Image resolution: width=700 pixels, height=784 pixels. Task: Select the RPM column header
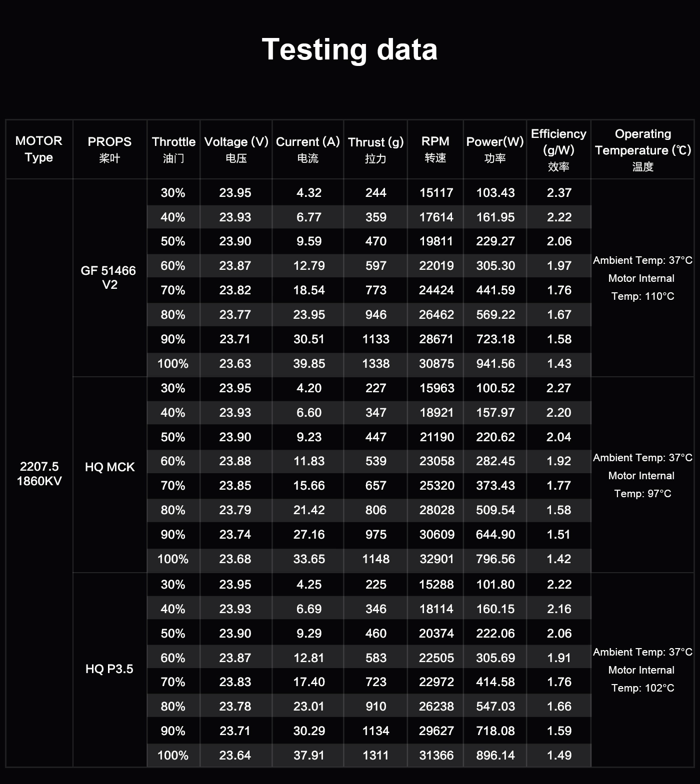[x=435, y=149]
